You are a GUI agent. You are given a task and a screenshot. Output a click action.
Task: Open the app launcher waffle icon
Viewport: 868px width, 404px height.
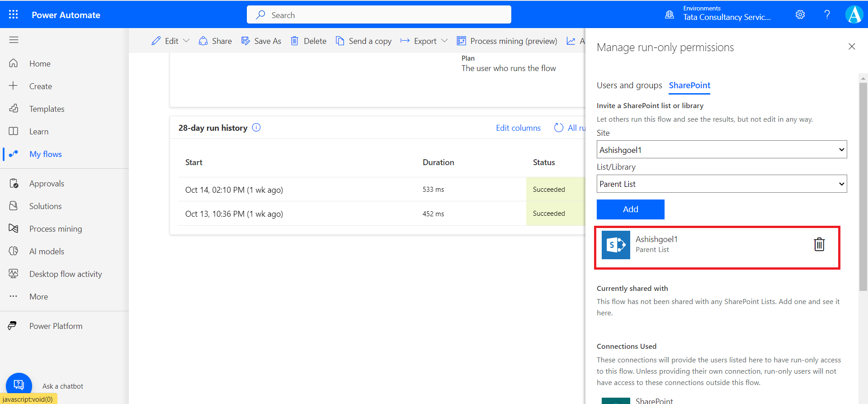coord(14,14)
